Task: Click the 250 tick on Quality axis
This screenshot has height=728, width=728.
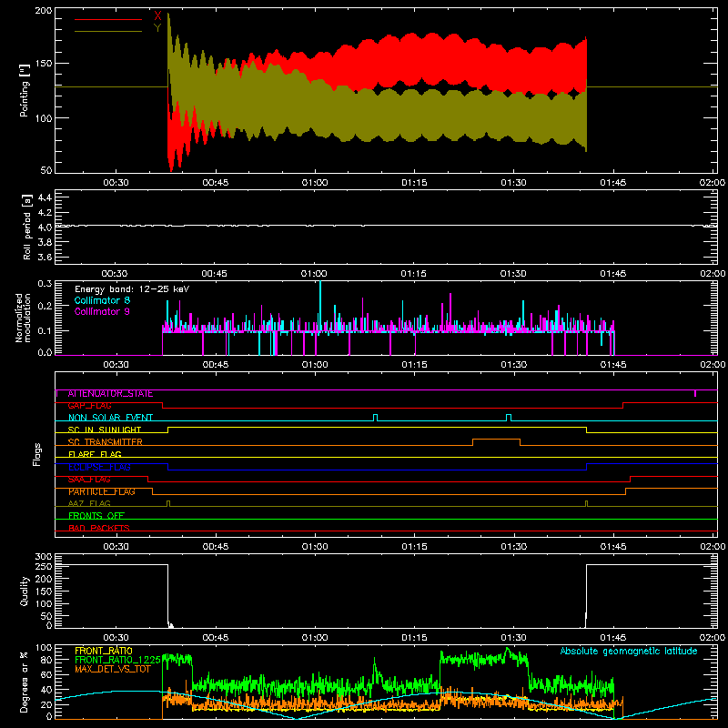Action: (44, 566)
